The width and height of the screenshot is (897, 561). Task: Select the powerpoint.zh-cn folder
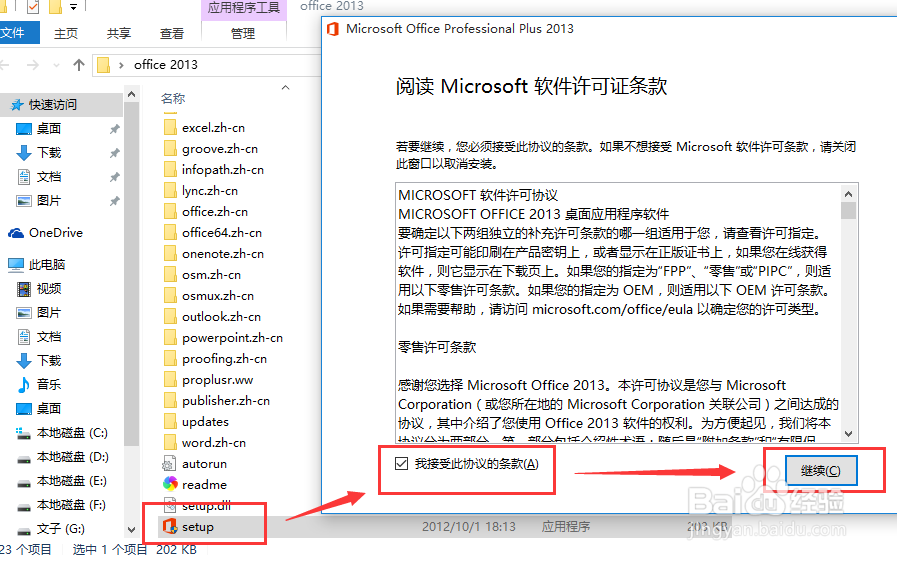(232, 338)
